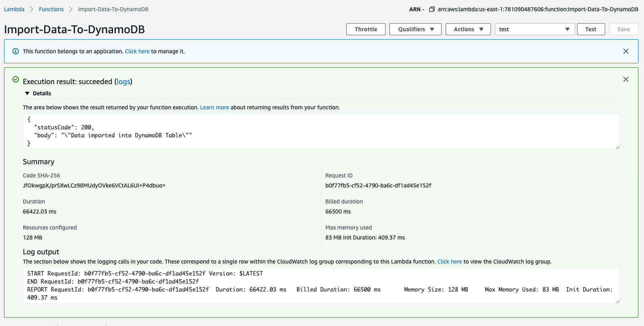644x326 pixels.
Task: Open the logs link in Execution result
Action: coord(123,82)
